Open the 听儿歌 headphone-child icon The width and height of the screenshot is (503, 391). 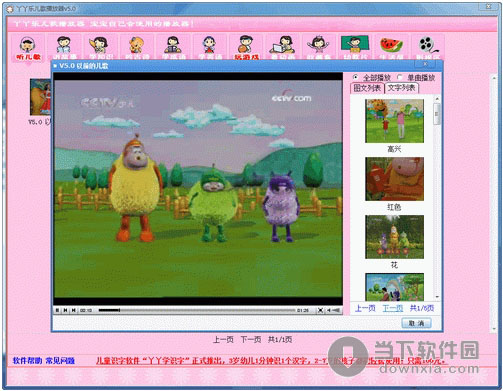(x=28, y=48)
